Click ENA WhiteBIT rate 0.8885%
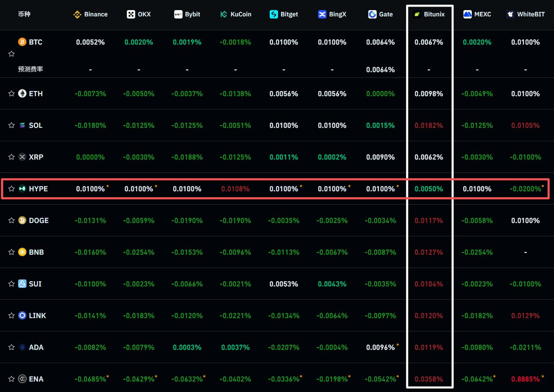 (x=525, y=379)
